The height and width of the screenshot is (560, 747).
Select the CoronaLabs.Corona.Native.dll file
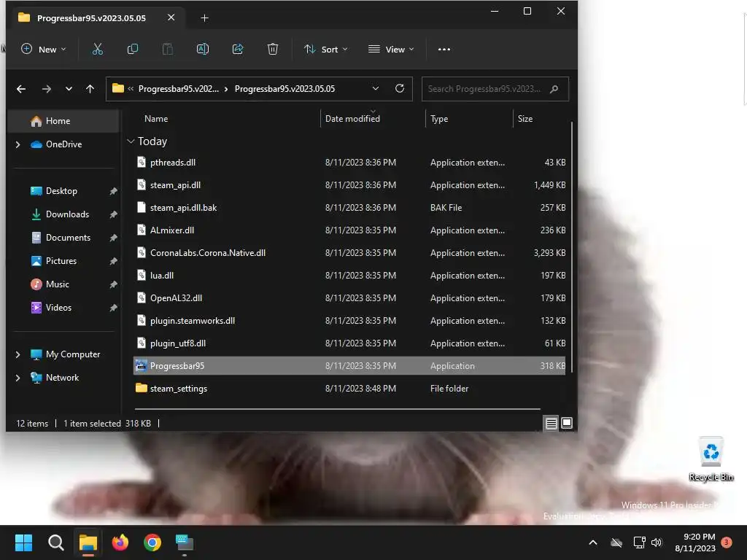coord(349,253)
